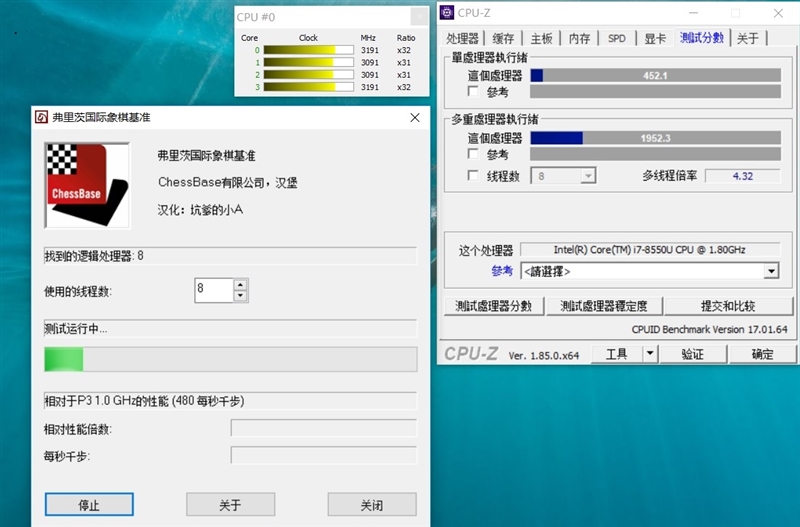
Task: Minimize the CPU-Z window
Action: 693,13
